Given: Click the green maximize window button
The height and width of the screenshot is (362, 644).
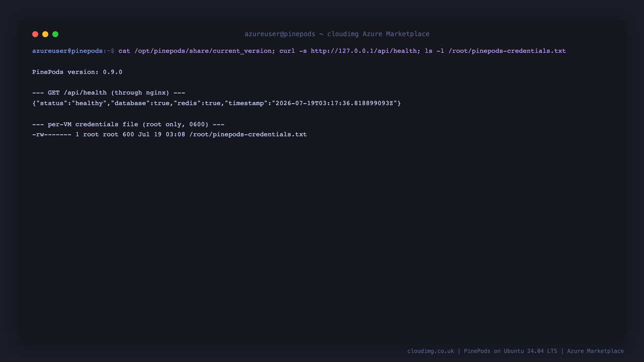Looking at the screenshot, I should [55, 34].
